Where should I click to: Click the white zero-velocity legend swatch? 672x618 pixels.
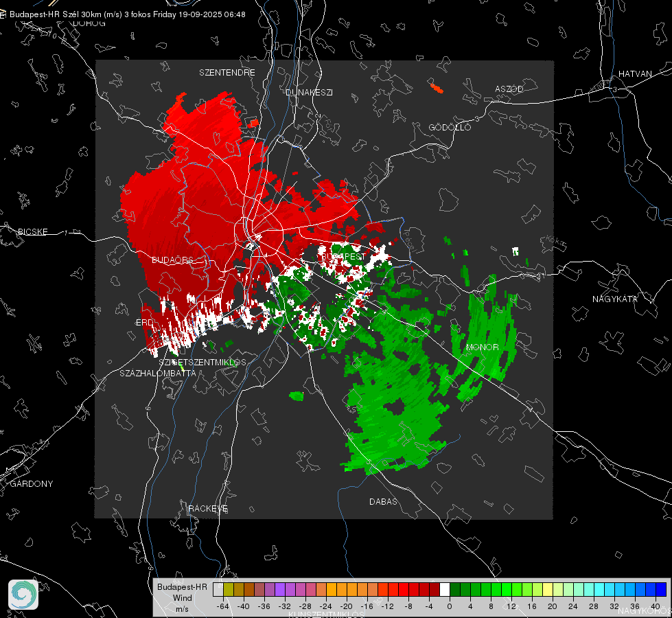pyautogui.click(x=445, y=589)
